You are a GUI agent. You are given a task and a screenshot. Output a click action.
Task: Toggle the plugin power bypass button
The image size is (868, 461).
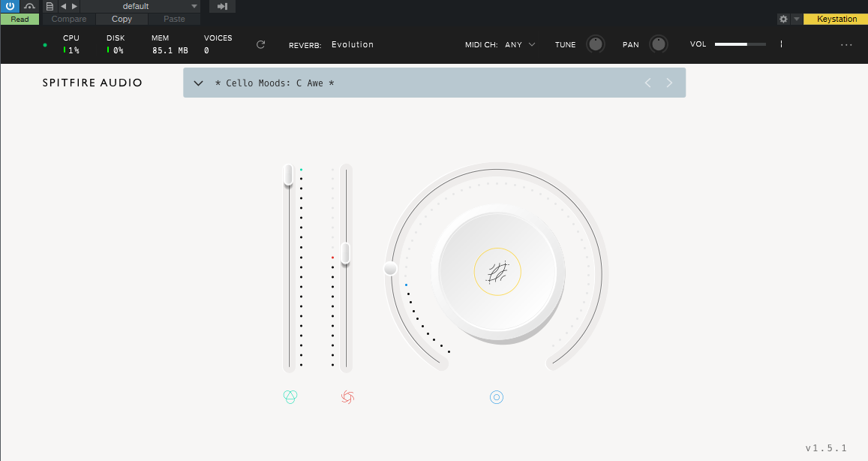tap(10, 6)
